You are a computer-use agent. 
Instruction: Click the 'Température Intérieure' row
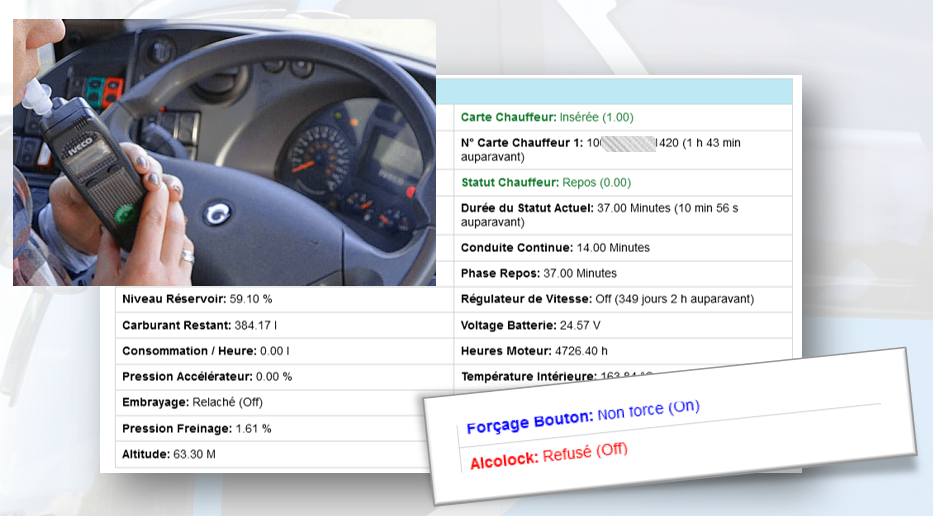(x=623, y=376)
